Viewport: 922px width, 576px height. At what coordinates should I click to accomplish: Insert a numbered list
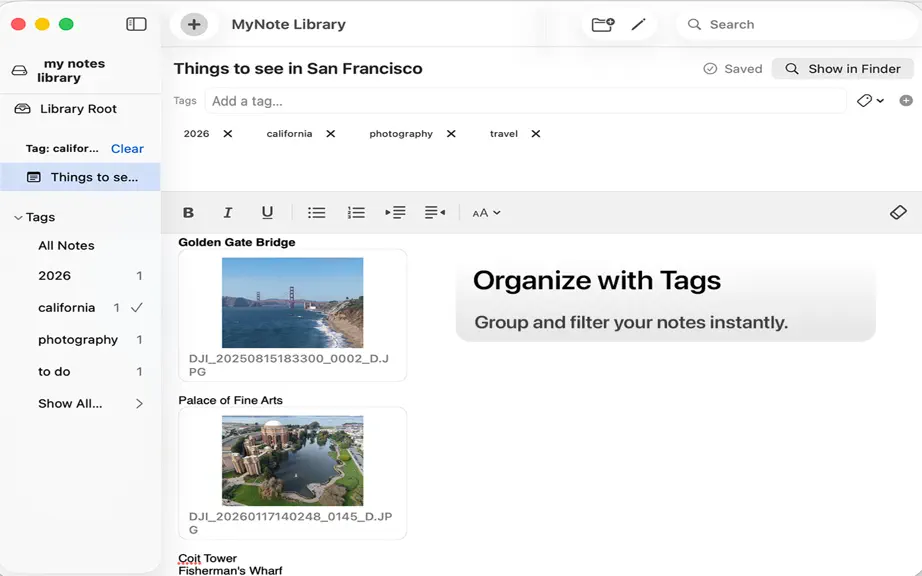pyautogui.click(x=356, y=213)
